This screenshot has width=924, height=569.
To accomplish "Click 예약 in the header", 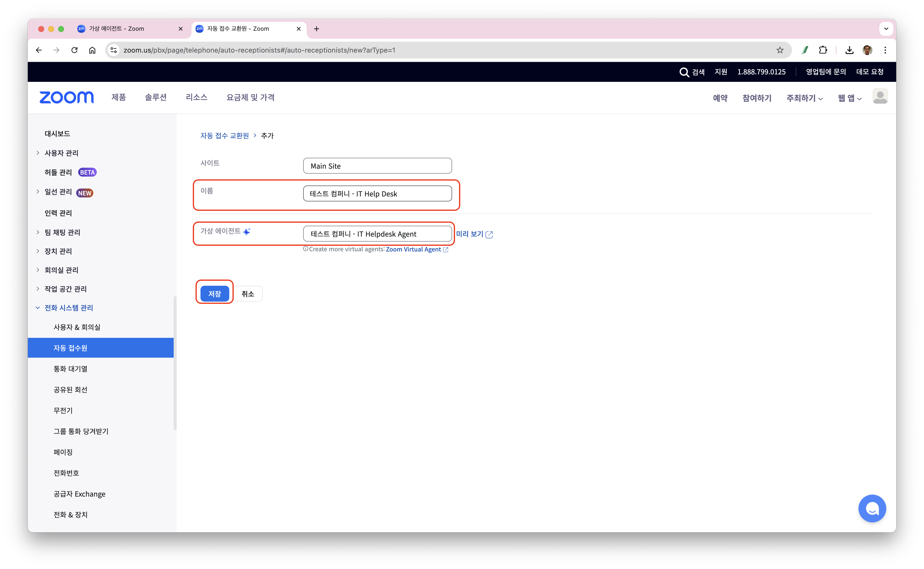I will coord(720,98).
